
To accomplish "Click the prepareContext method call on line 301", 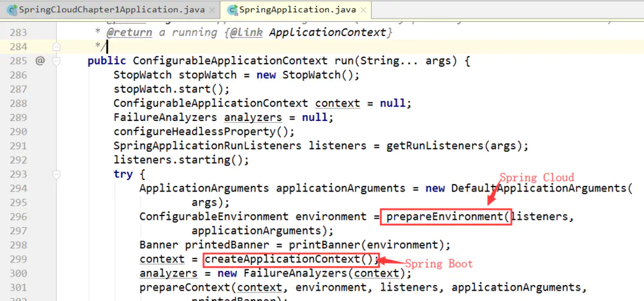I will [185, 287].
